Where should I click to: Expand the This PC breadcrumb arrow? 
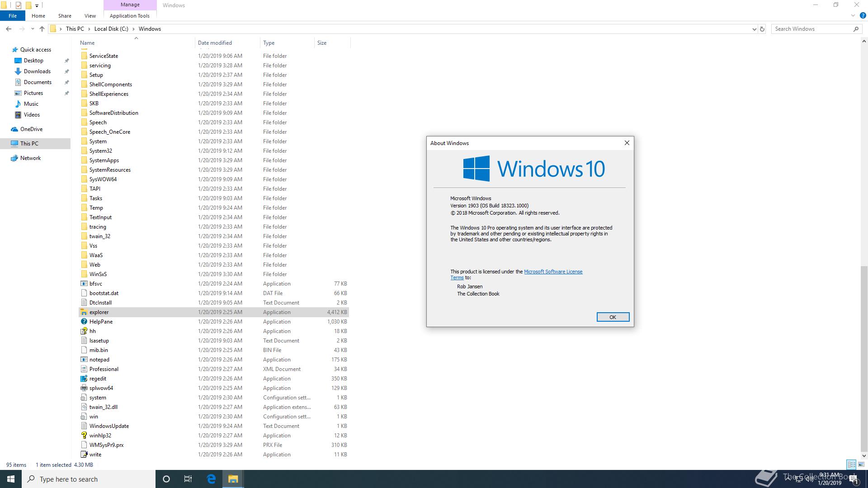89,29
